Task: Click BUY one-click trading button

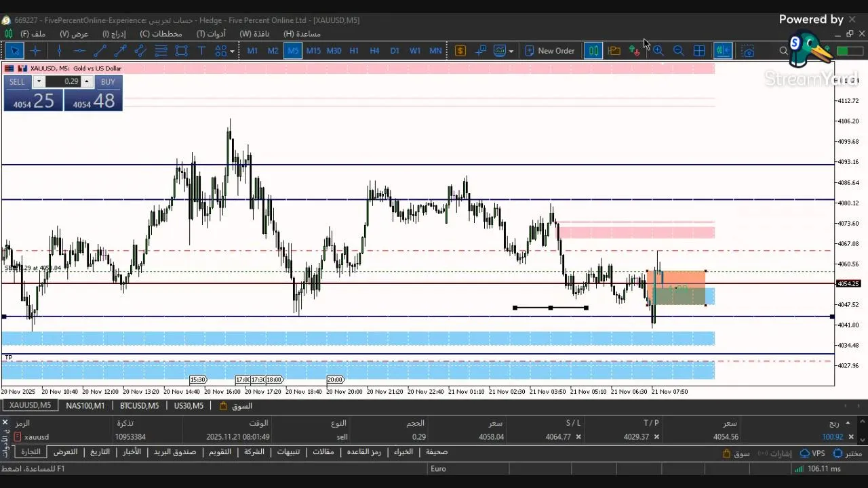Action: click(x=108, y=82)
